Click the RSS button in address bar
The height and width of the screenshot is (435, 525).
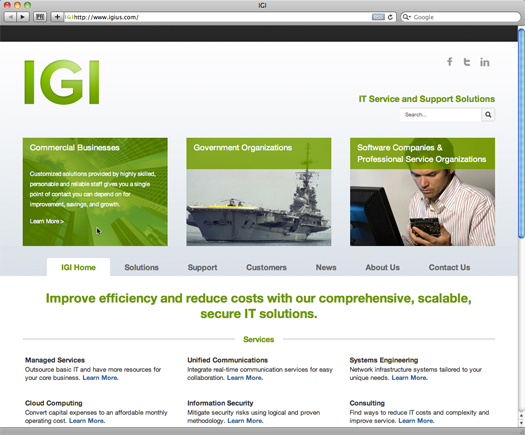(x=378, y=17)
